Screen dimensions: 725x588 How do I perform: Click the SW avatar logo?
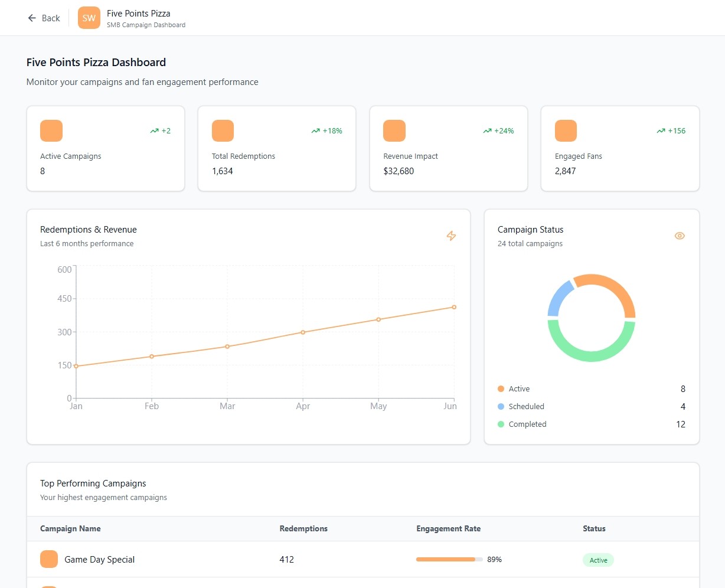click(89, 18)
